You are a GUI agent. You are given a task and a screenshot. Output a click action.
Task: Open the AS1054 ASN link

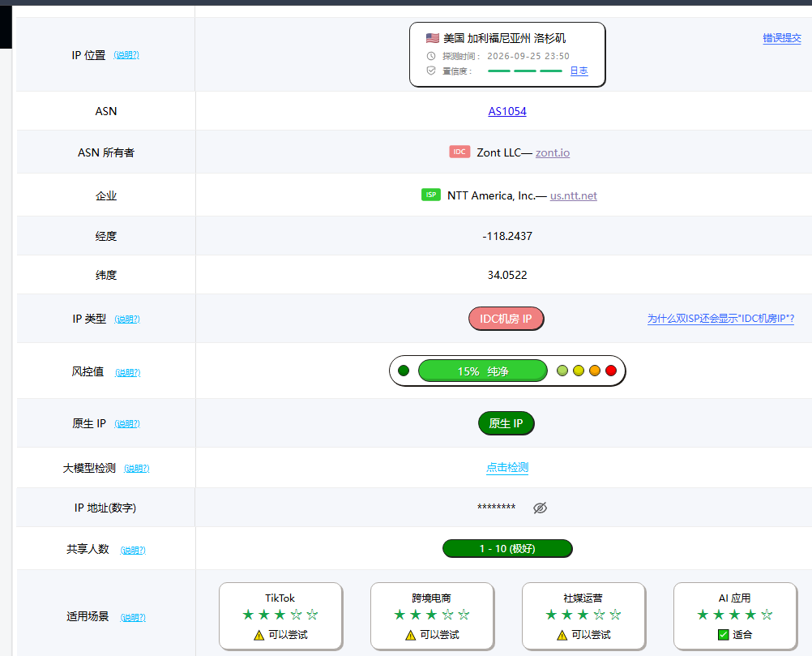(507, 111)
